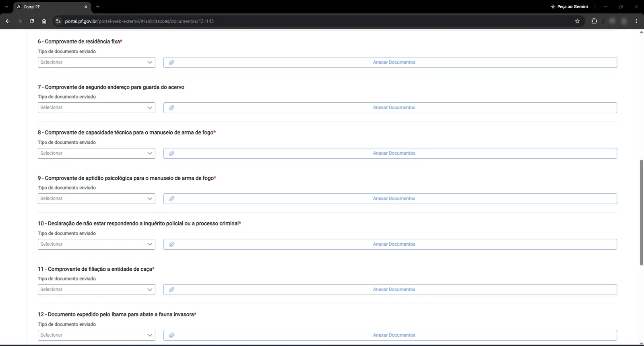Reload the Portal PF page
Image resolution: width=644 pixels, height=346 pixels.
(32, 21)
